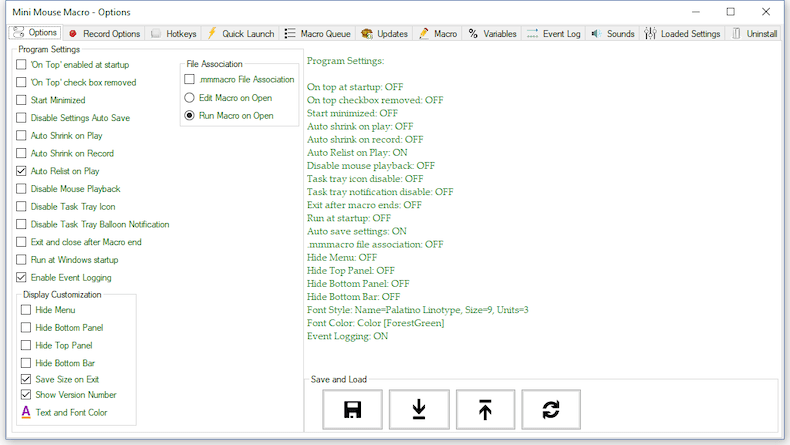
Task: Switch to the Updates tab
Action: click(385, 34)
